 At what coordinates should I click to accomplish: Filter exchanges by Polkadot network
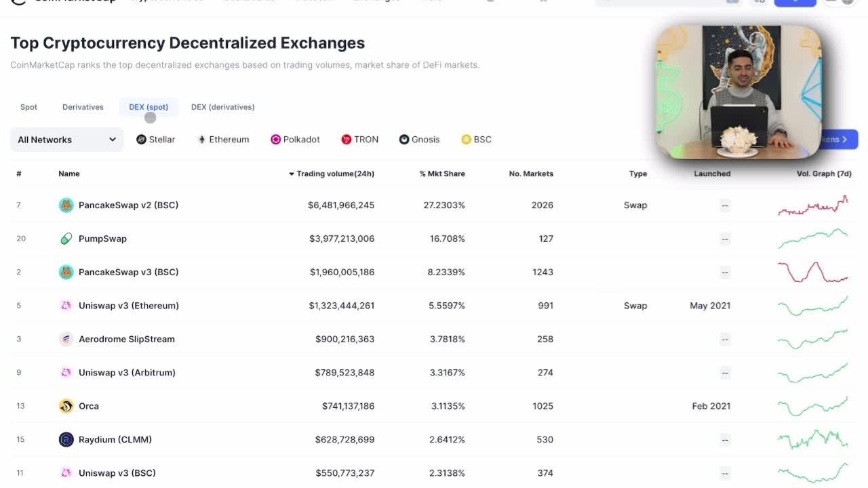(295, 140)
